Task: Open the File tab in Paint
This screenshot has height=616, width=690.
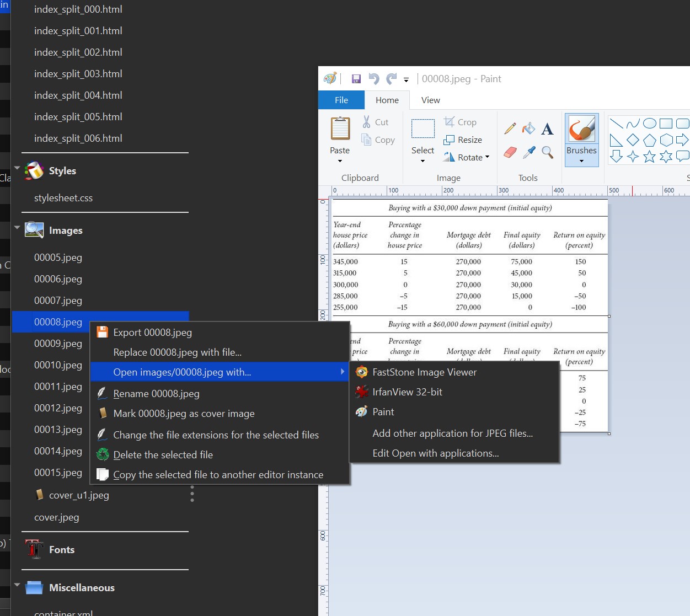Action: [341, 100]
